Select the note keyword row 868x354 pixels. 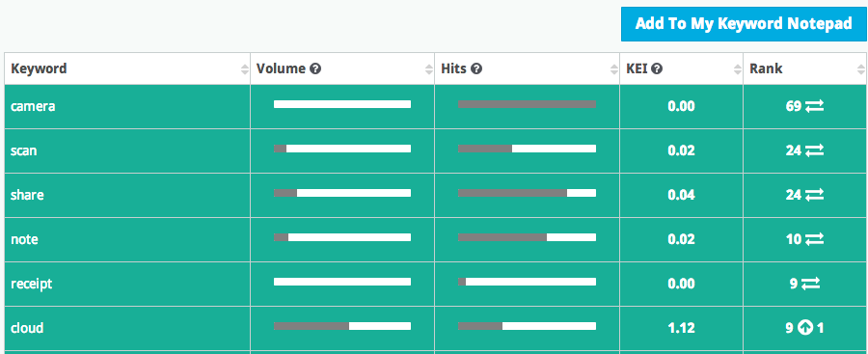(435, 239)
